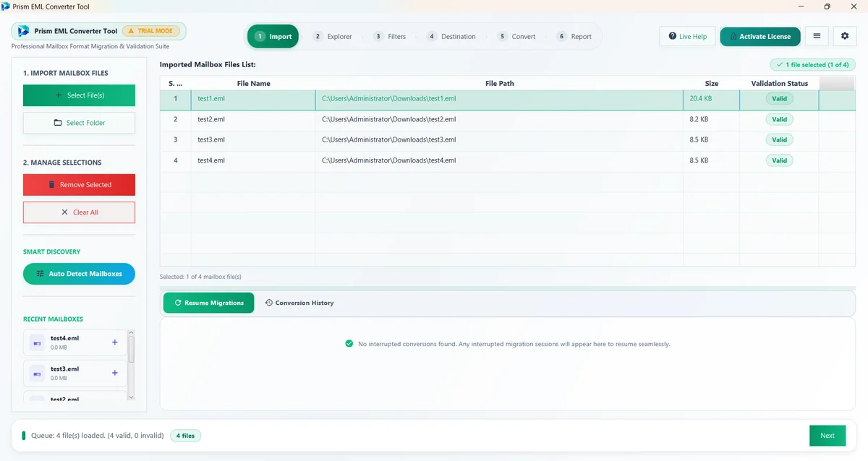Screen dimensions: 868x461
Task: Sort by Validation Status column header
Action: tap(779, 83)
